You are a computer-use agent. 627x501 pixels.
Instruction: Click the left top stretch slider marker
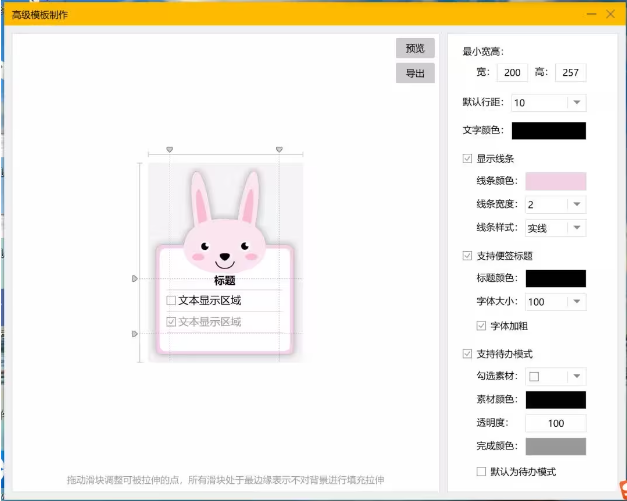(x=169, y=150)
